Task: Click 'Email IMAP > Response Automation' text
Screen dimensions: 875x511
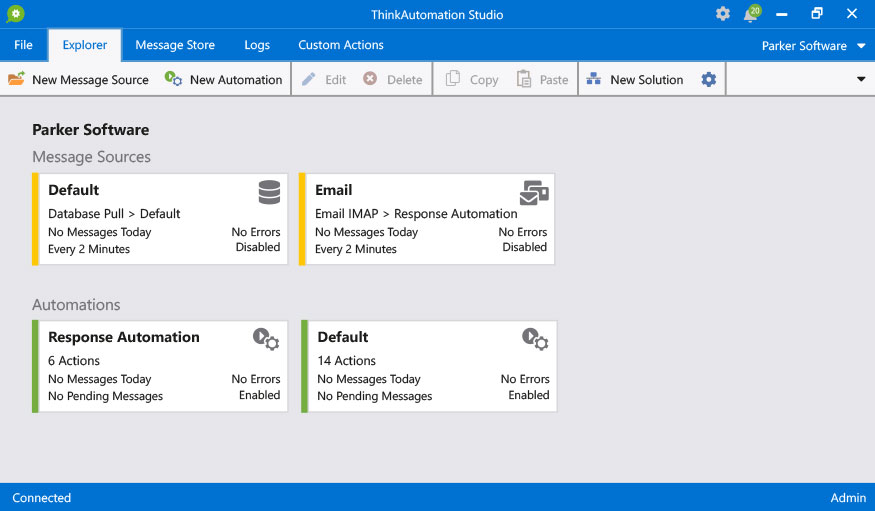Action: tap(416, 214)
